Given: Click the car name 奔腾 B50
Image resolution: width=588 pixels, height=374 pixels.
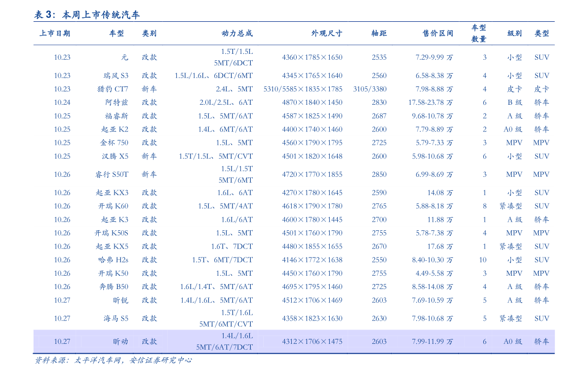Looking at the screenshot, I should (114, 287).
